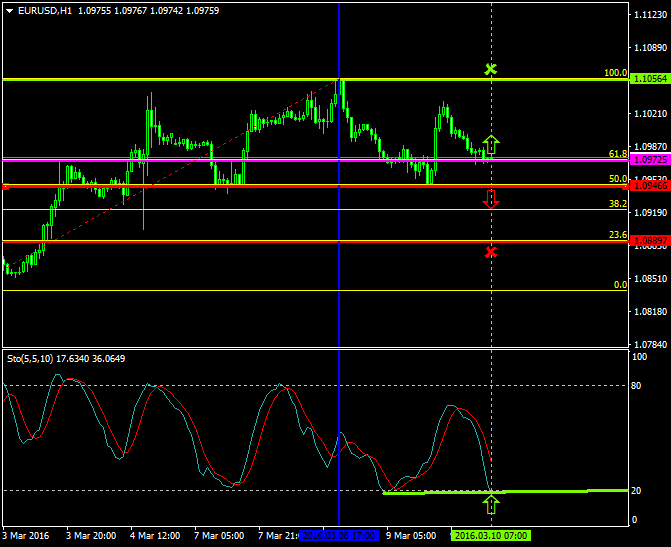Click the red X marker below the 23.6 line
The width and height of the screenshot is (671, 547).
click(x=490, y=251)
